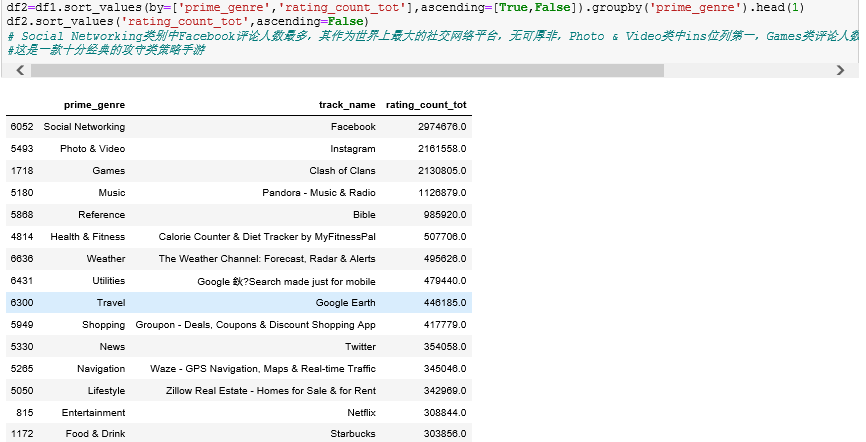Click the Google Search made for mobile cell
The height and width of the screenshot is (442, 866).
coord(286,281)
